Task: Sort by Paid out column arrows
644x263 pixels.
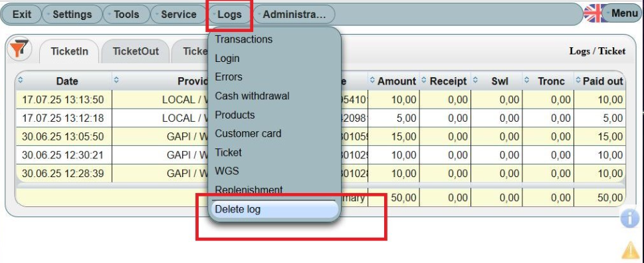Action: (x=578, y=80)
